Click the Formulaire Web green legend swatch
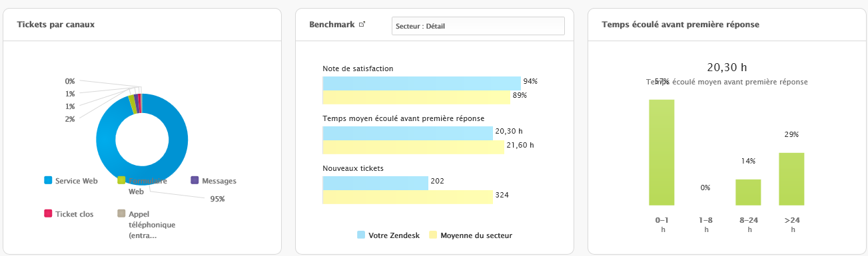Screen dimensions: 868x256 [121, 180]
